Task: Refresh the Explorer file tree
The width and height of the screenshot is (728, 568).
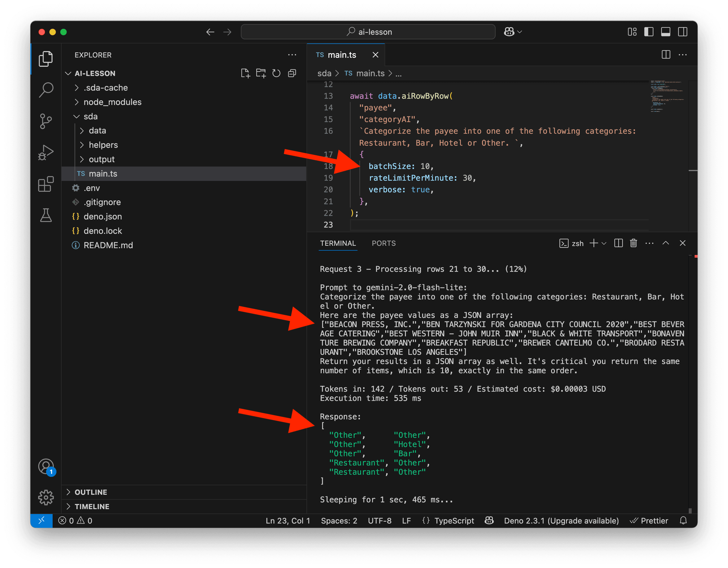Action: (276, 73)
